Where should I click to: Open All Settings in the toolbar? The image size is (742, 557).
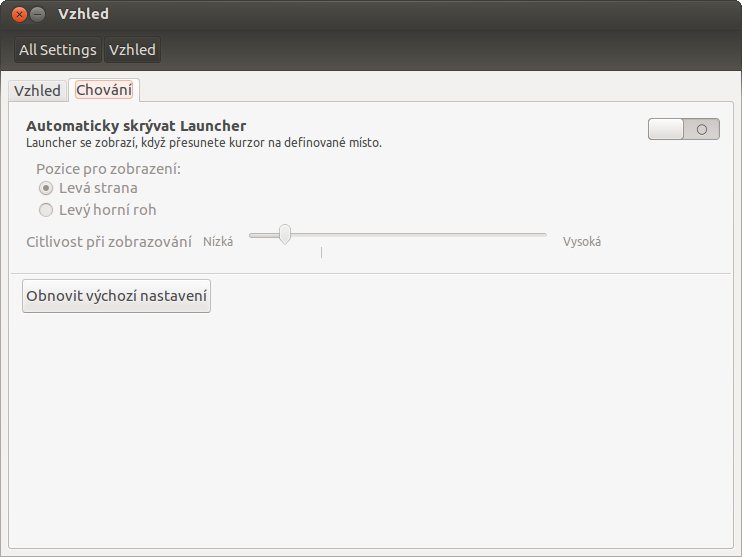pos(58,50)
